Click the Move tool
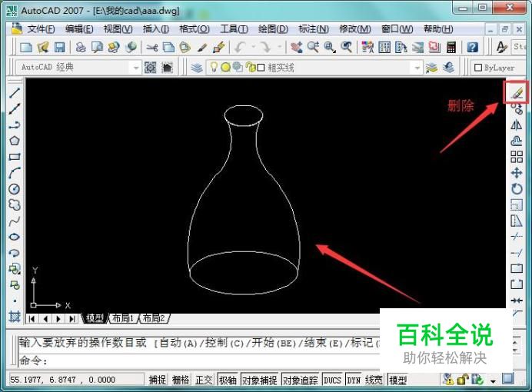Screen dimensions: 532x392 click(517, 173)
